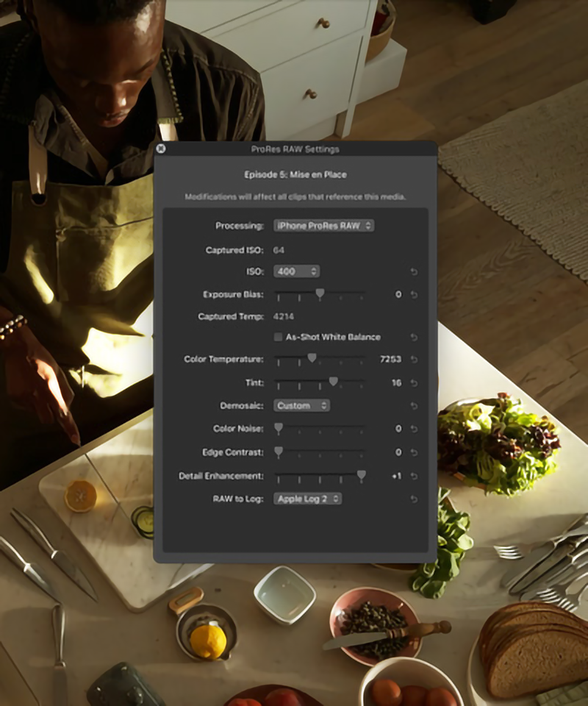Open the Processing dropdown menu

(x=323, y=226)
